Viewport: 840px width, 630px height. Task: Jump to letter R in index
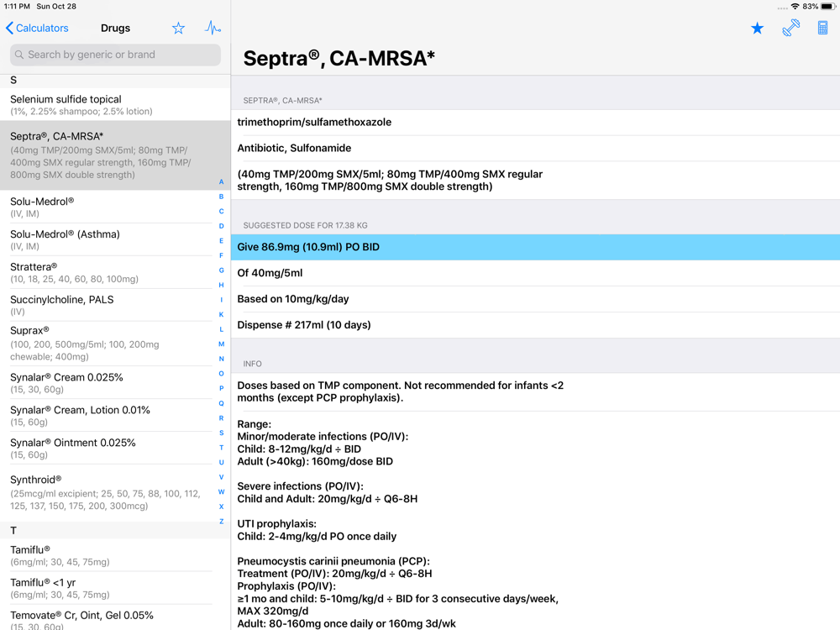coord(221,417)
